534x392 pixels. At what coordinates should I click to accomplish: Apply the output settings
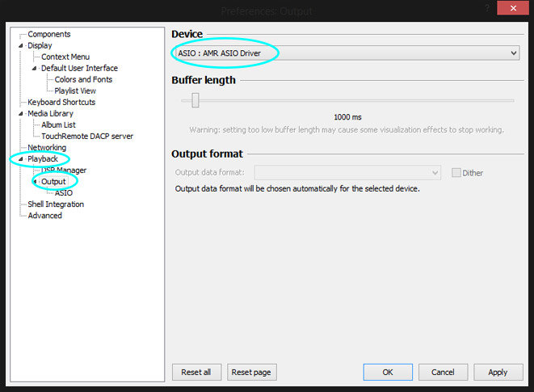[x=498, y=372]
